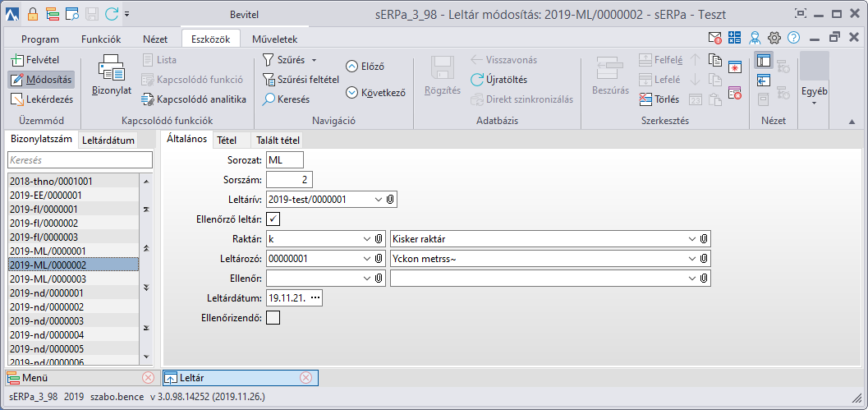Click the Keresés search field
The width and height of the screenshot is (868, 410).
point(80,159)
